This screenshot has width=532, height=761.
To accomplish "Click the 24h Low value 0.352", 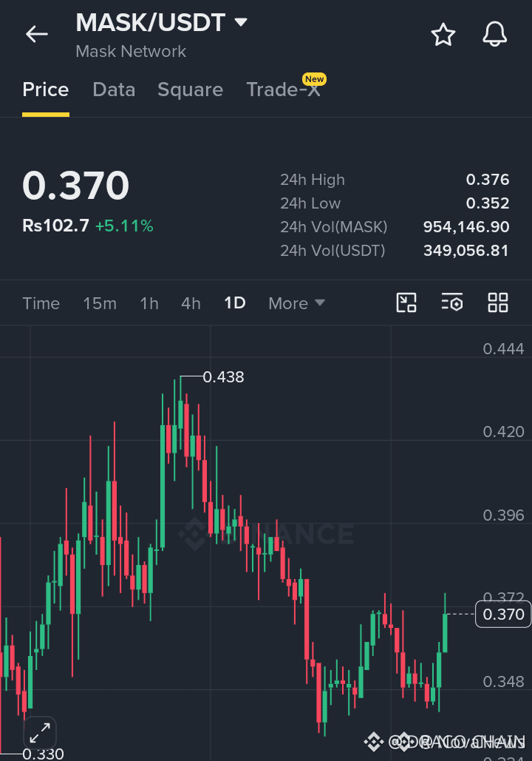I will [x=488, y=203].
